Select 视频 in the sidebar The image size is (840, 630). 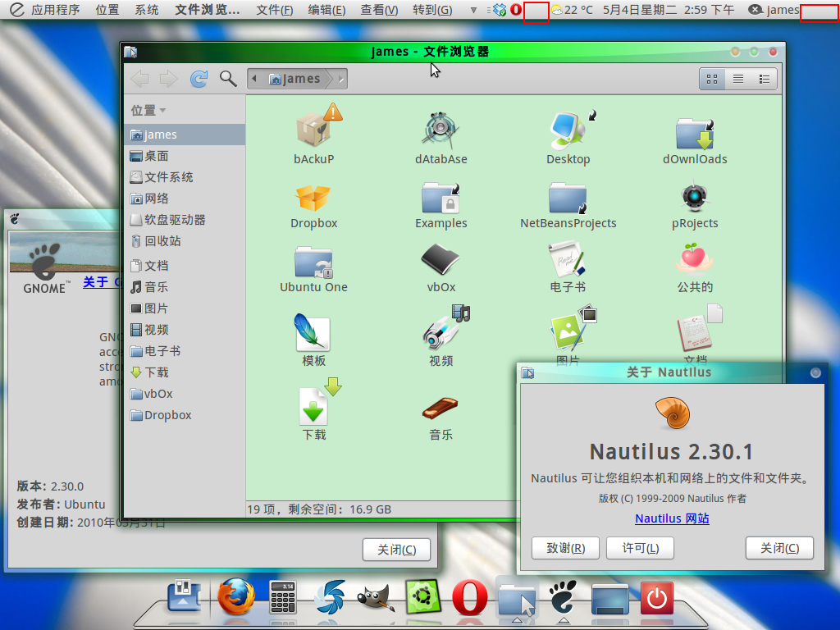pos(185,330)
